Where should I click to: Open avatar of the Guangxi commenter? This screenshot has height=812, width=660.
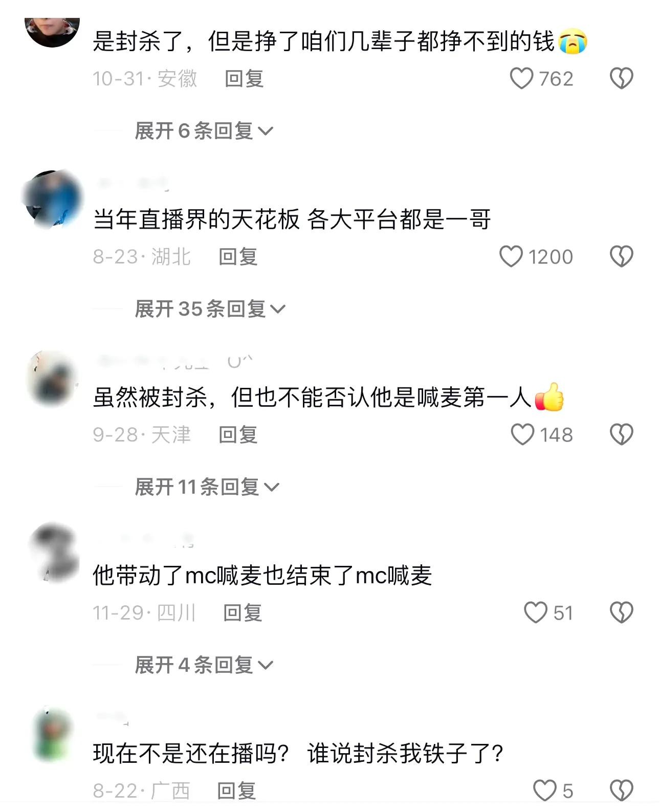coord(52,735)
